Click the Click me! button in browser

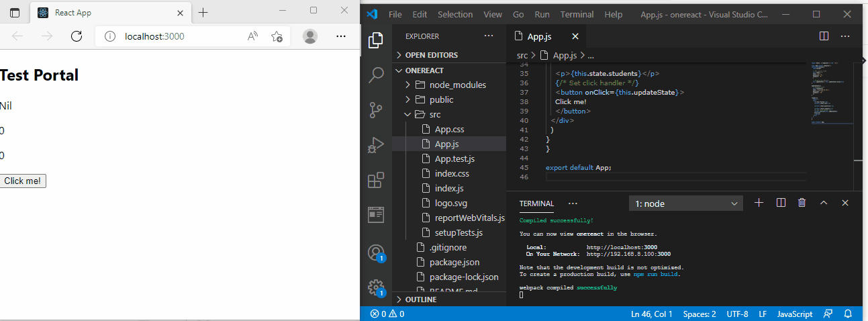(22, 181)
